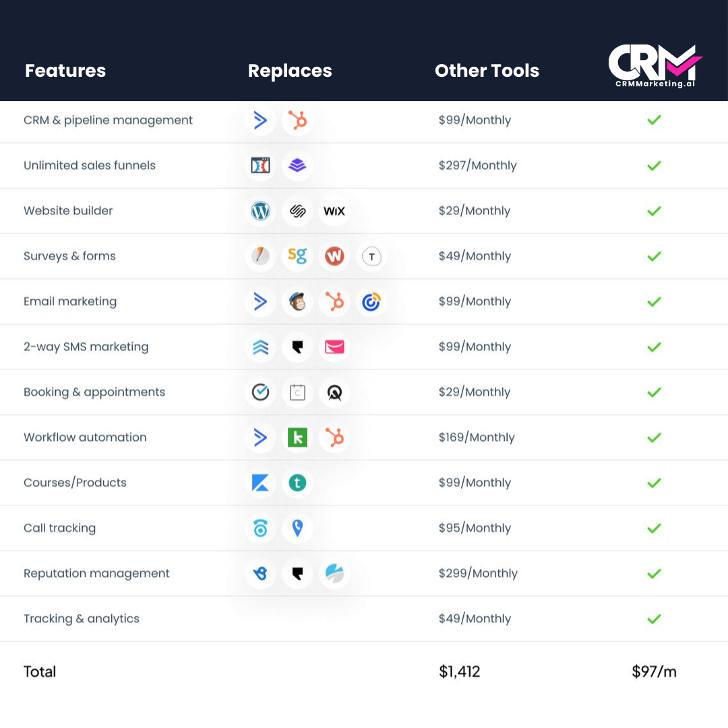Click the Wix logo icon
This screenshot has height=728, width=728.
pyautogui.click(x=334, y=211)
